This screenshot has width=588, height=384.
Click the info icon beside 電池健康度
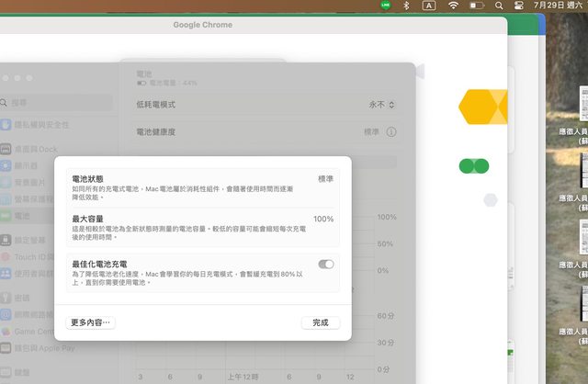(x=391, y=132)
